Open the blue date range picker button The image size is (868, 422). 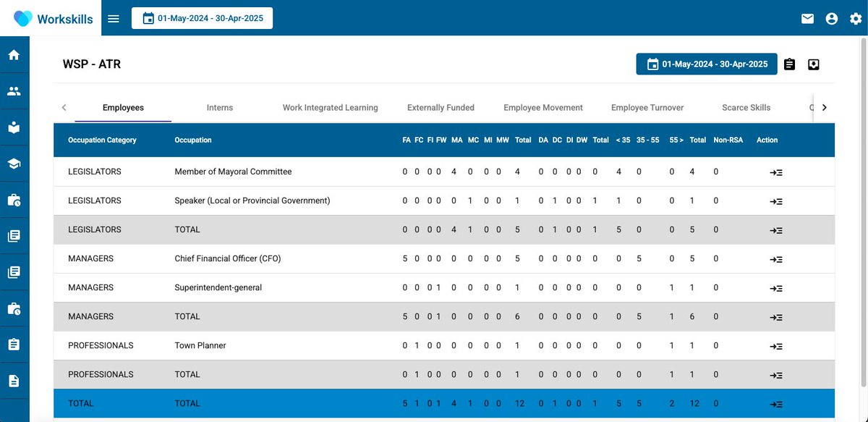[x=707, y=64]
